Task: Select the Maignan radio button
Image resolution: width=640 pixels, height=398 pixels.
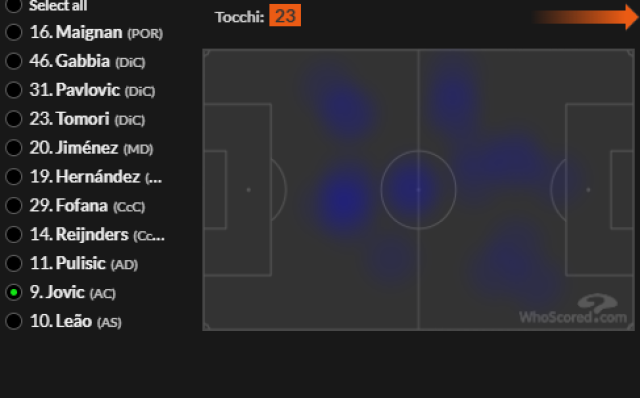Action: click(x=14, y=32)
